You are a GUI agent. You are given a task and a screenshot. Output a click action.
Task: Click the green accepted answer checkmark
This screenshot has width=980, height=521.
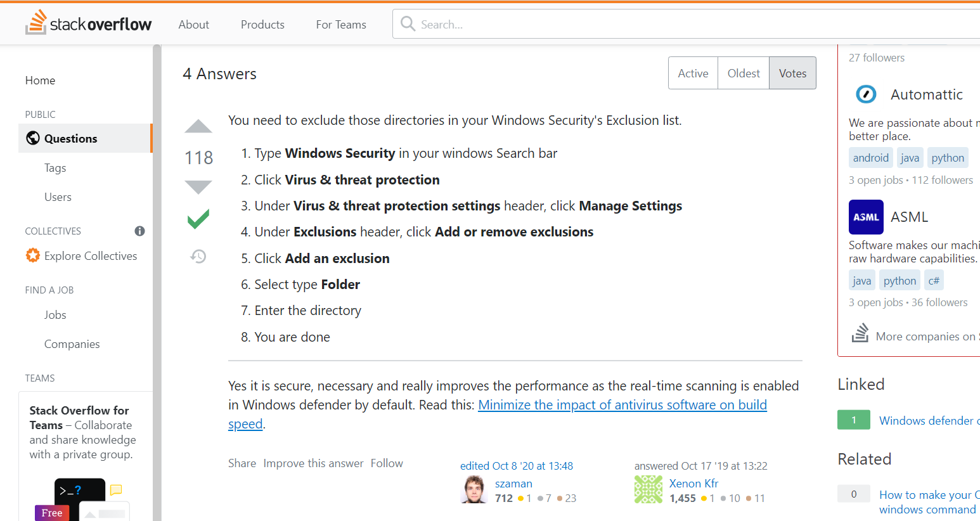tap(198, 219)
